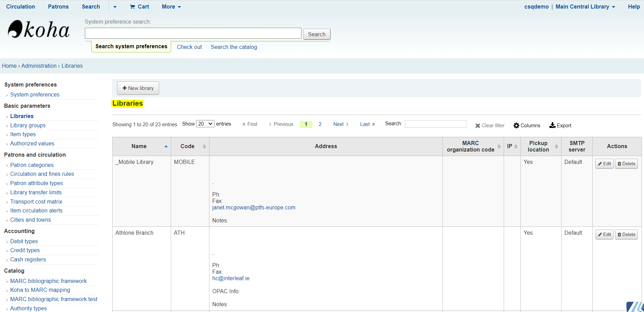Sort by MARC organization code column
This screenshot has height=312, width=644.
pos(473,146)
